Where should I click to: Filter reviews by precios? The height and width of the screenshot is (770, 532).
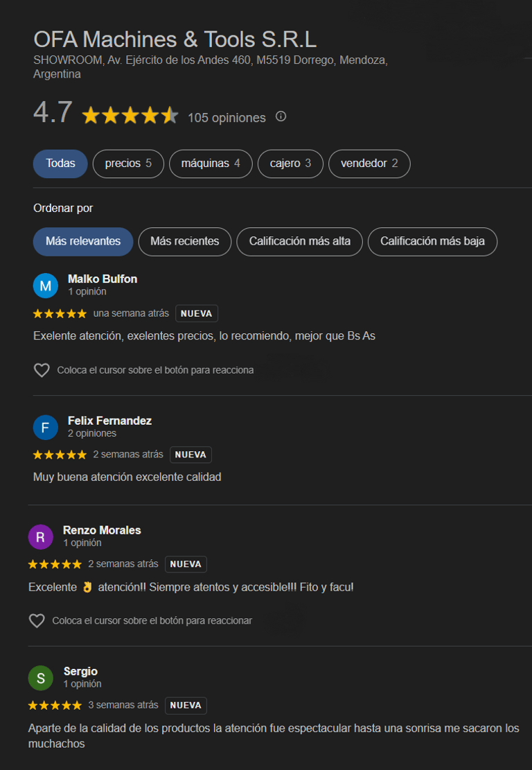point(128,164)
